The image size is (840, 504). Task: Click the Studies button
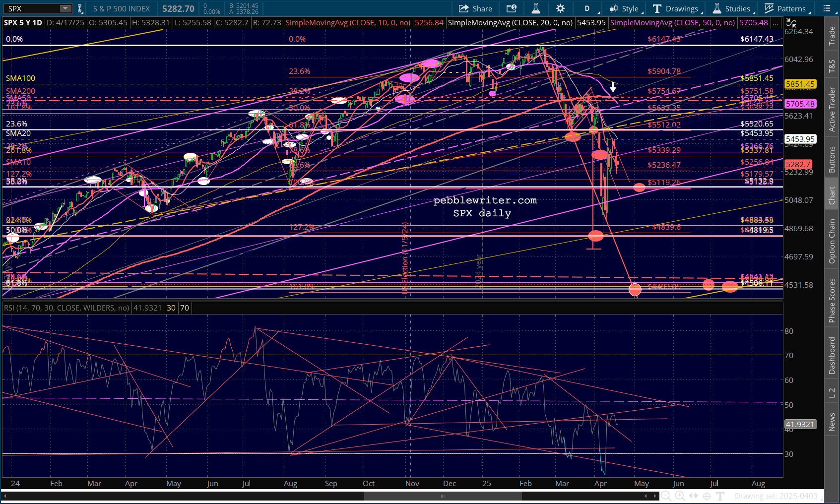[732, 8]
